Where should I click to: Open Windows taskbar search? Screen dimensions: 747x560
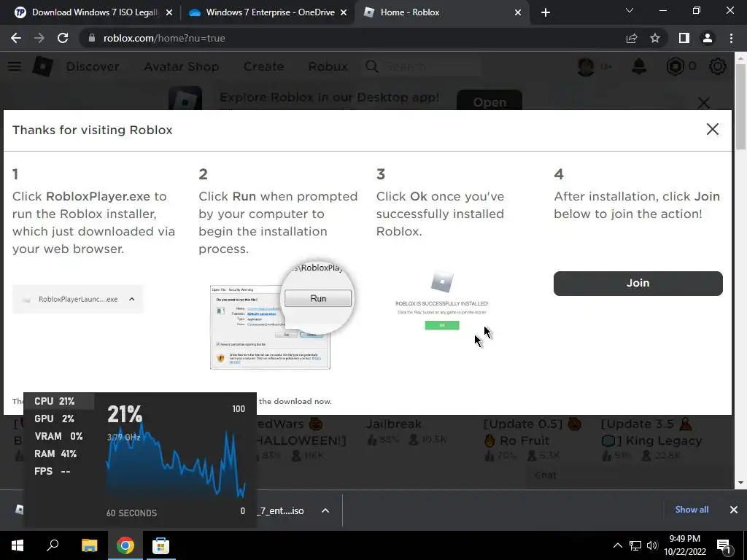tap(53, 545)
